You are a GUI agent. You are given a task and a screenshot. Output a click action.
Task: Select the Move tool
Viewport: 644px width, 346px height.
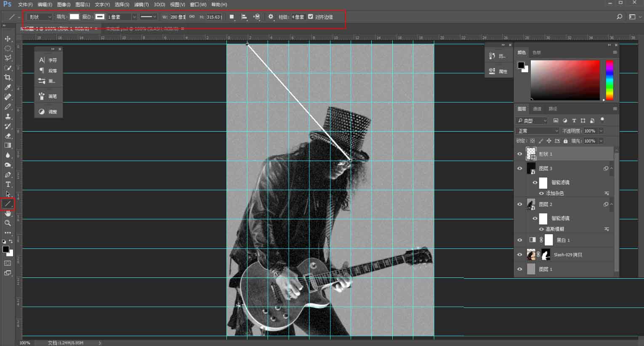tap(8, 39)
